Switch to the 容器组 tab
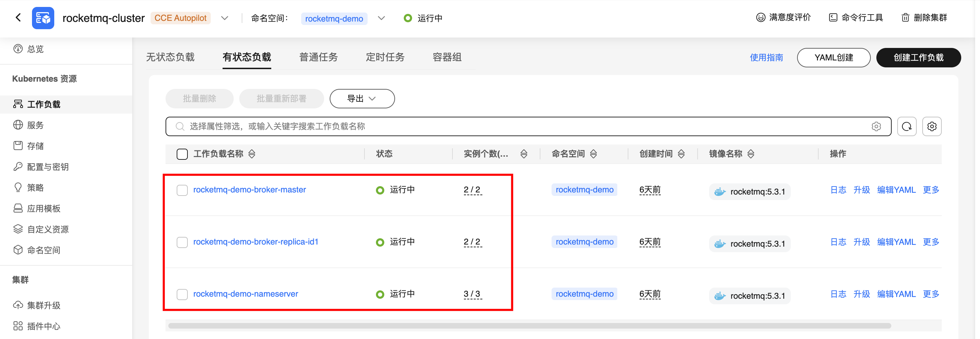The height and width of the screenshot is (339, 980). tap(447, 57)
